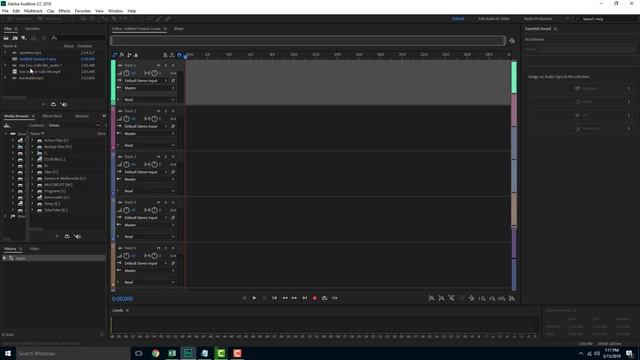
Task: Click the Search Help input field
Action: tap(608, 19)
